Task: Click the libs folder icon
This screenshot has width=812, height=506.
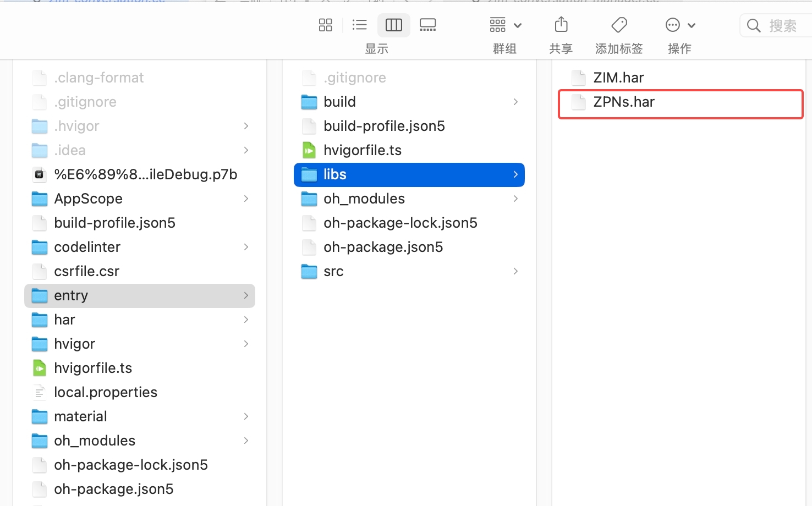Action: coord(309,174)
